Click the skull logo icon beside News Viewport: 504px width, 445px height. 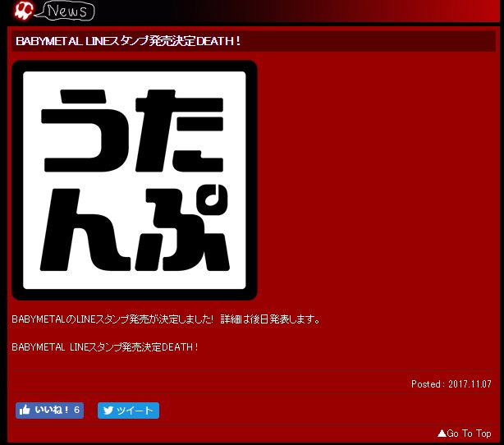coord(24,10)
